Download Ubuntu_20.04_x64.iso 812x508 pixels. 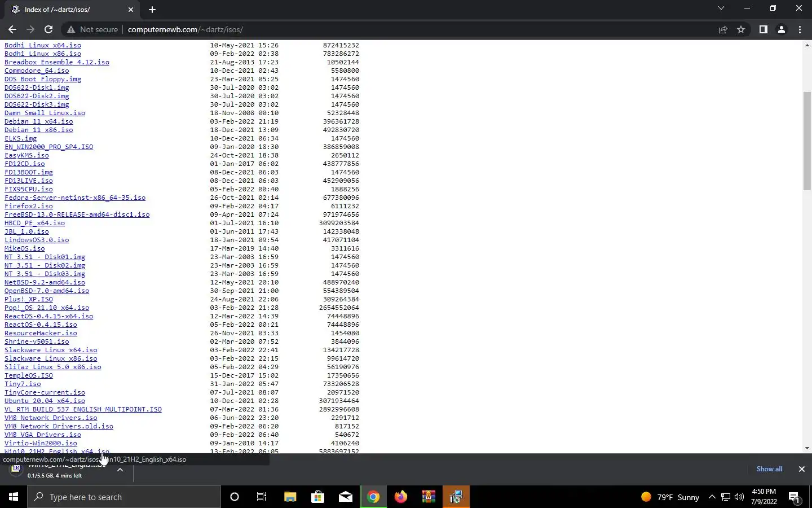pyautogui.click(x=45, y=401)
